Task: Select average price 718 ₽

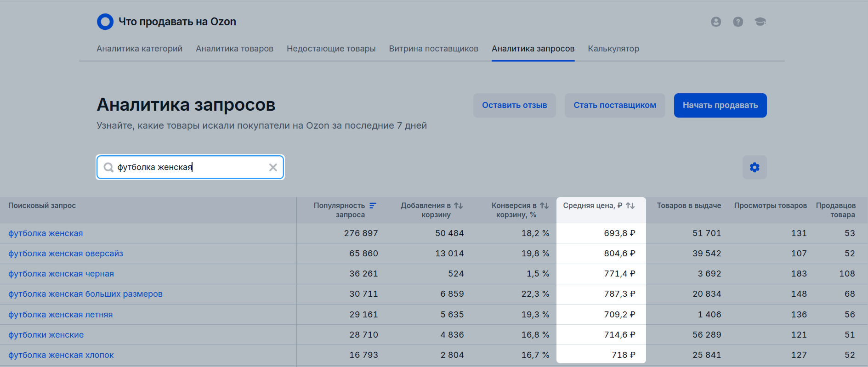Action: click(624, 355)
